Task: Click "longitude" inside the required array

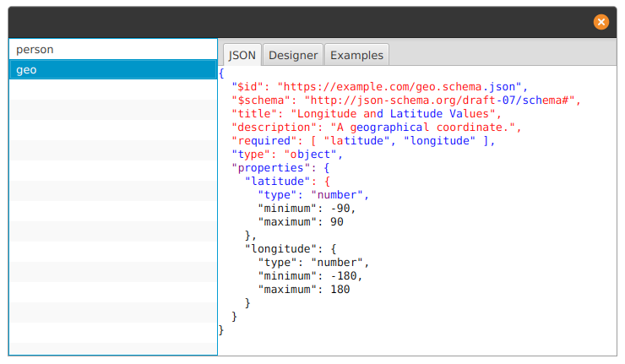Action: (x=439, y=141)
